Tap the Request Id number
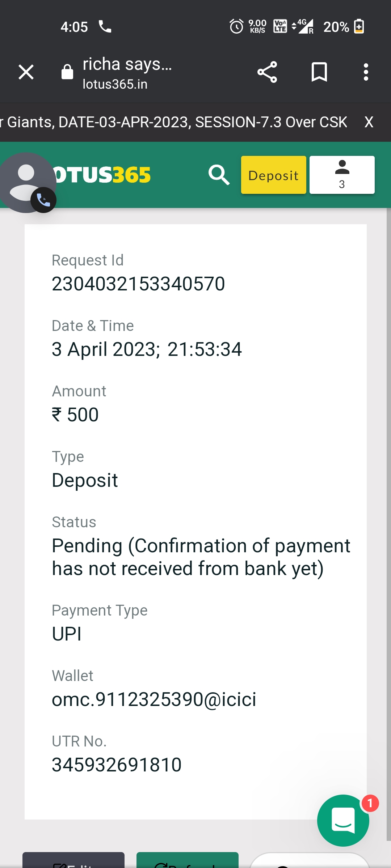 tap(138, 284)
